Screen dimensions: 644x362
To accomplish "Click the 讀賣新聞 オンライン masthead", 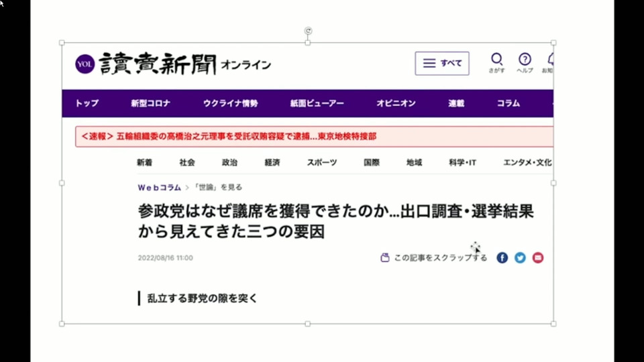I will 185,64.
